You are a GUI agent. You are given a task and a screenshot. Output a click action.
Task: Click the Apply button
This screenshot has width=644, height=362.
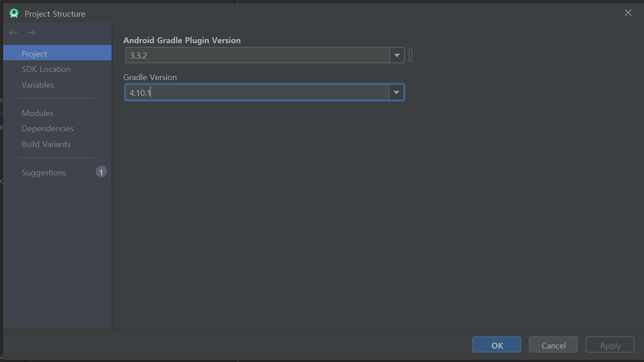[610, 345]
